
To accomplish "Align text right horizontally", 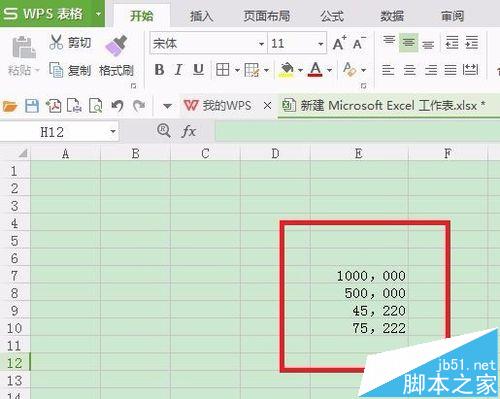I will [431, 70].
